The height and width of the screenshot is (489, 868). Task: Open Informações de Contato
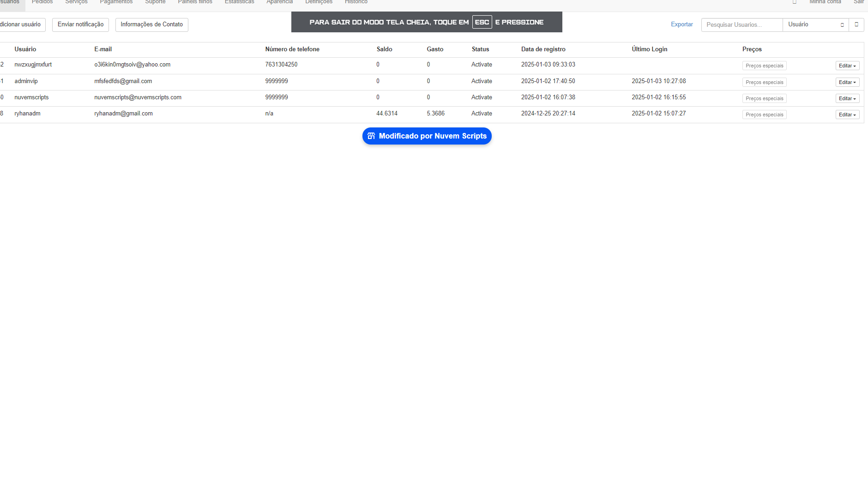coord(151,24)
